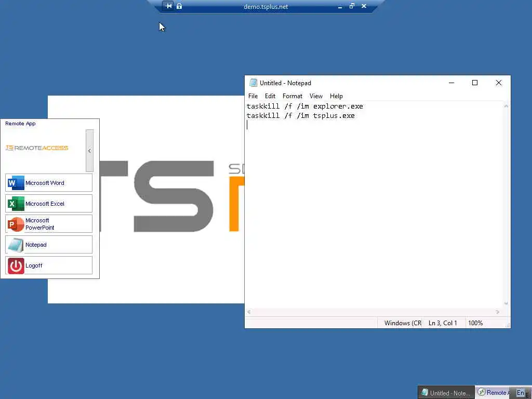532x399 pixels.
Task: Open Notepad Help menu
Action: pos(336,96)
